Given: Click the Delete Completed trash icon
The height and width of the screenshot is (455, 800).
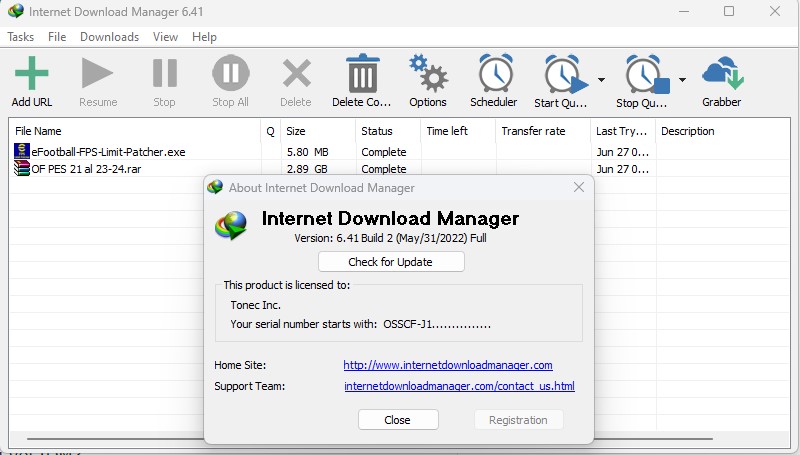Looking at the screenshot, I should coord(362,73).
